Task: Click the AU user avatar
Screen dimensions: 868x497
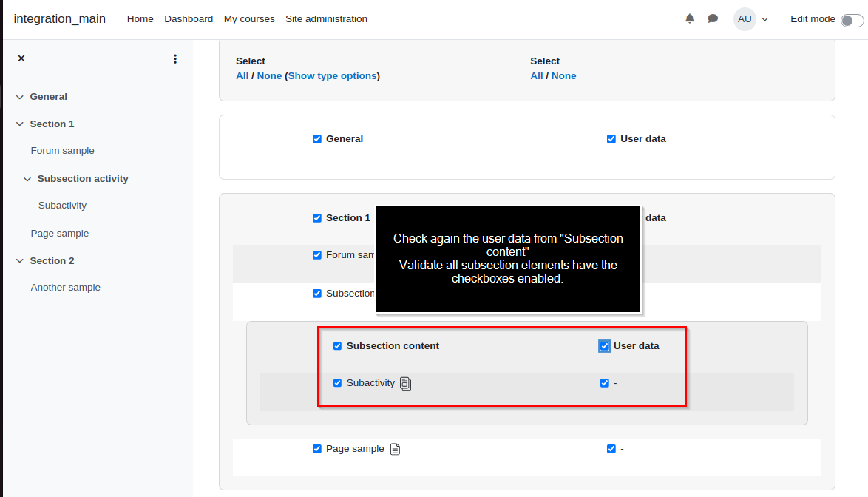Action: point(745,18)
